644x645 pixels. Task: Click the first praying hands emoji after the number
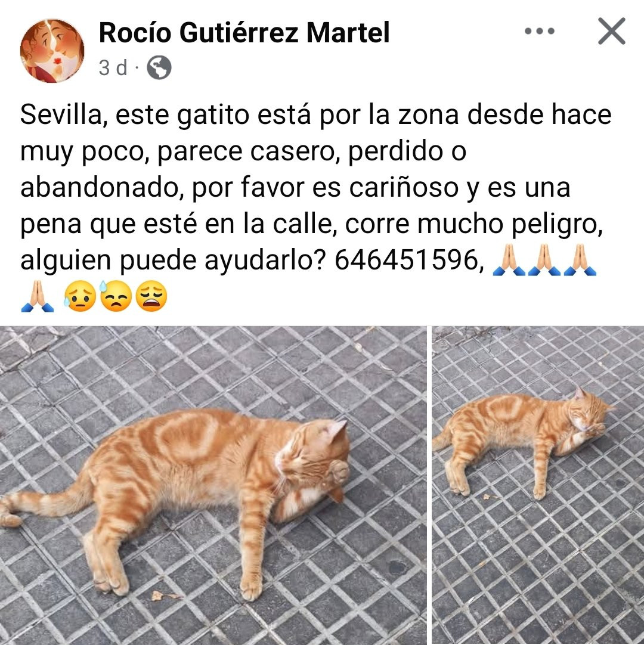coord(509,260)
